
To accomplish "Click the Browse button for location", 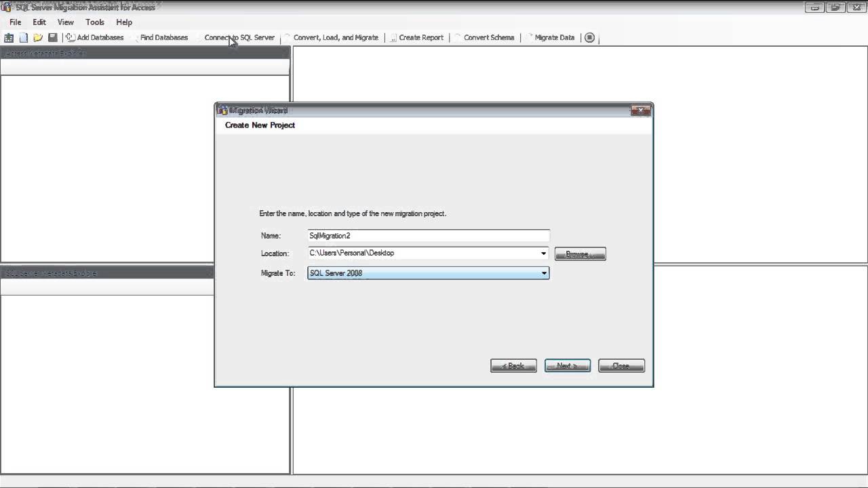I will [580, 254].
